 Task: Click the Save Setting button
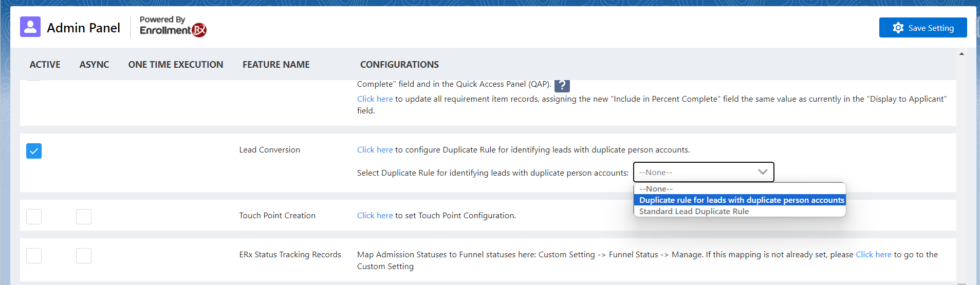coord(922,28)
